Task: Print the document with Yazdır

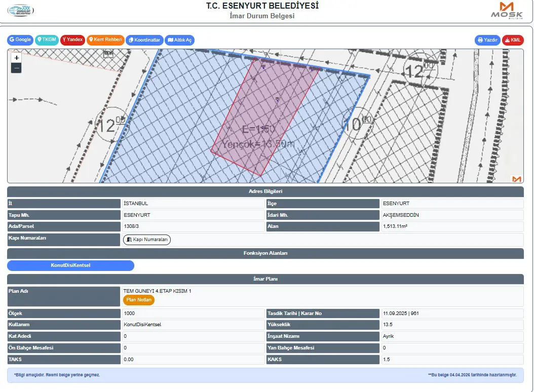Action: 487,40
